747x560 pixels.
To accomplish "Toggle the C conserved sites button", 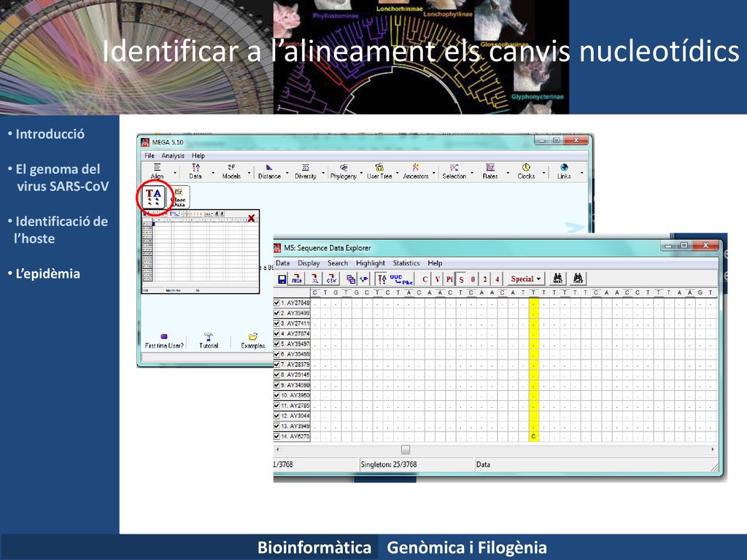I will click(425, 279).
